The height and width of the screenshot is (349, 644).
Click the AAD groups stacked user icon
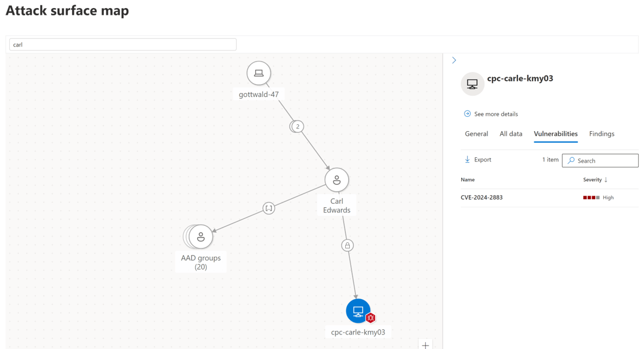point(201,236)
